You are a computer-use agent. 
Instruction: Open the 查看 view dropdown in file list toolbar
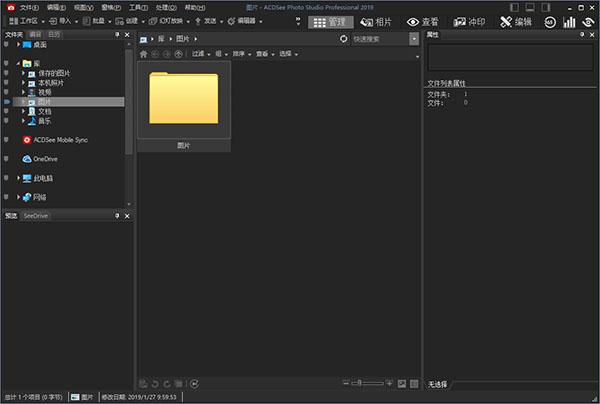tap(265, 54)
